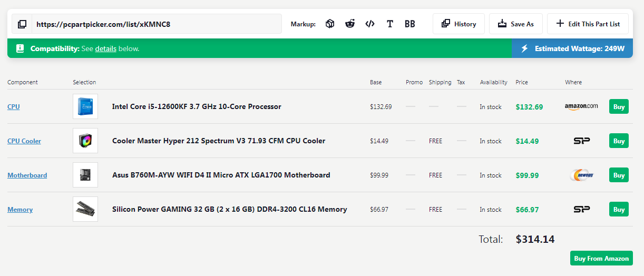The height and width of the screenshot is (276, 644).
Task: Click the SP logo in Memory row
Action: 582,209
